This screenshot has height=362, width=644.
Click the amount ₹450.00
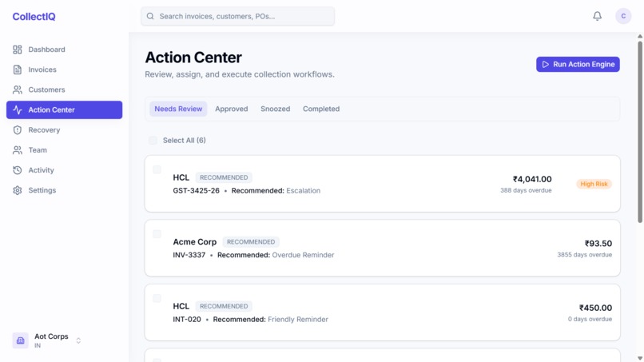[595, 308]
